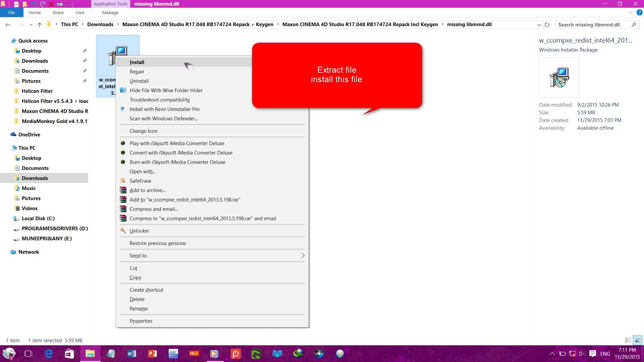Select Install with Revo Uninstaller Pro
This screenshot has width=644, height=362.
click(x=212, y=109)
